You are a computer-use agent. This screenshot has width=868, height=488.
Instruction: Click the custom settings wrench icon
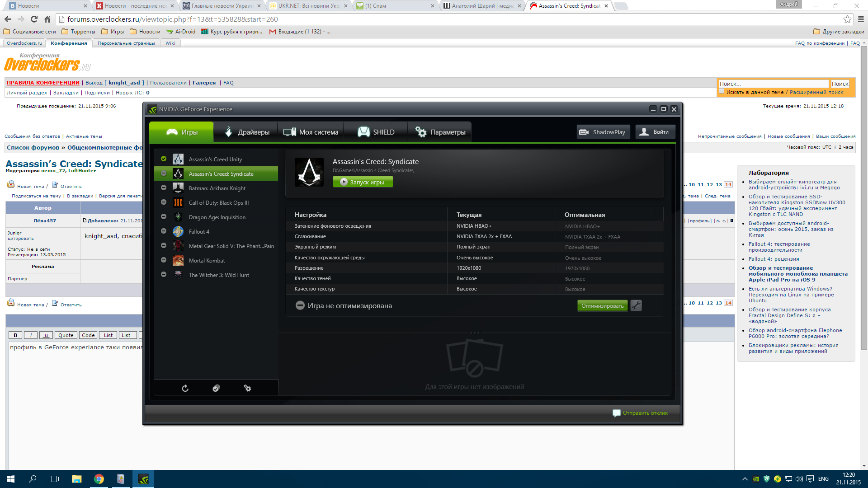636,306
